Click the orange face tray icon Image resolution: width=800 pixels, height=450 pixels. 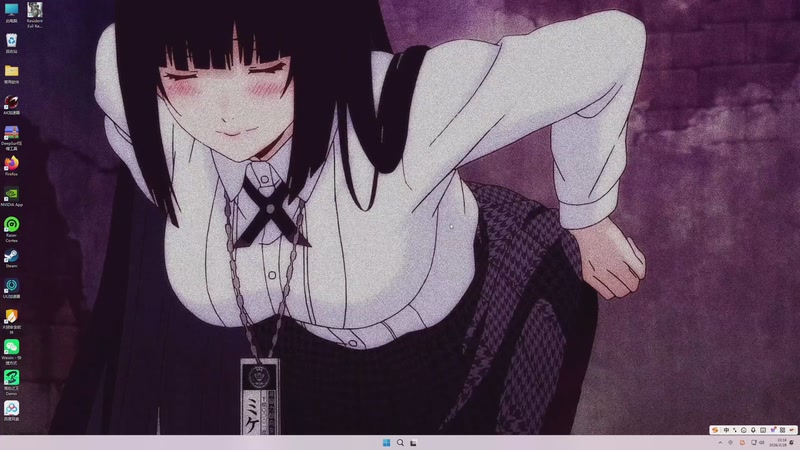[742, 442]
